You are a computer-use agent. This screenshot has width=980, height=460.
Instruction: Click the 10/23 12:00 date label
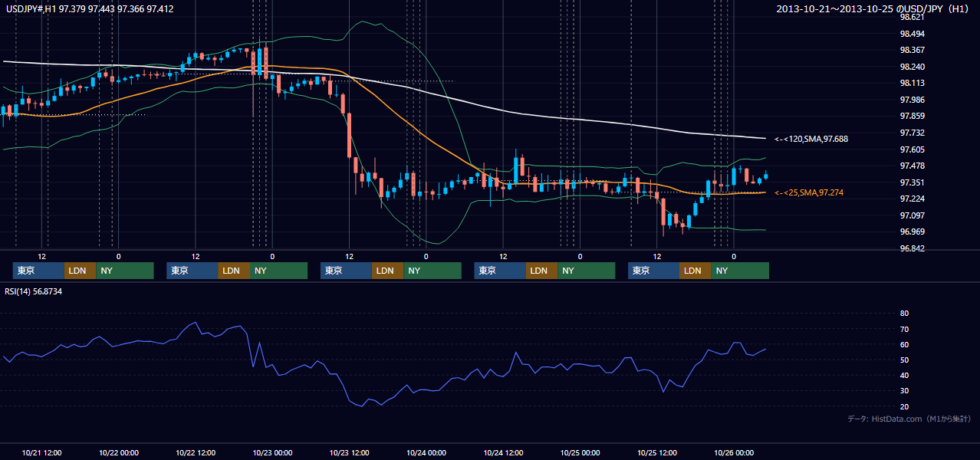350,452
